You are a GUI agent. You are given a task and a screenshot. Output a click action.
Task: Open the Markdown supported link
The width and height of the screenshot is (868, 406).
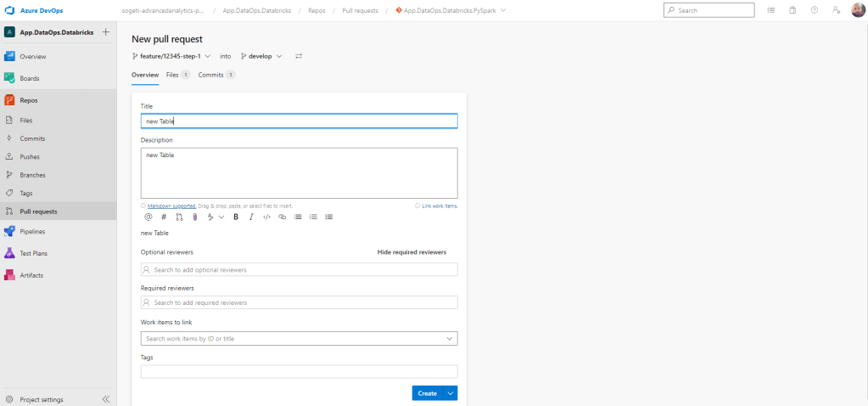pyautogui.click(x=171, y=206)
